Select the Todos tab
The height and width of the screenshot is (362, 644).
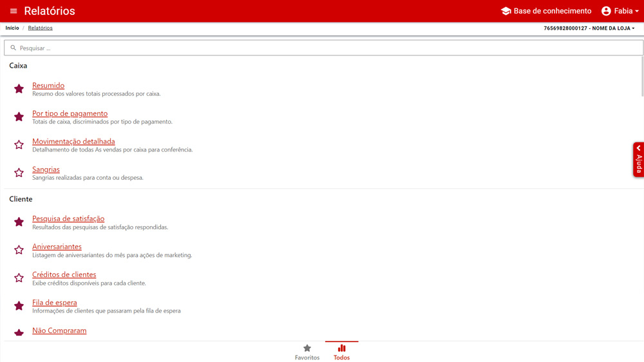point(341,352)
